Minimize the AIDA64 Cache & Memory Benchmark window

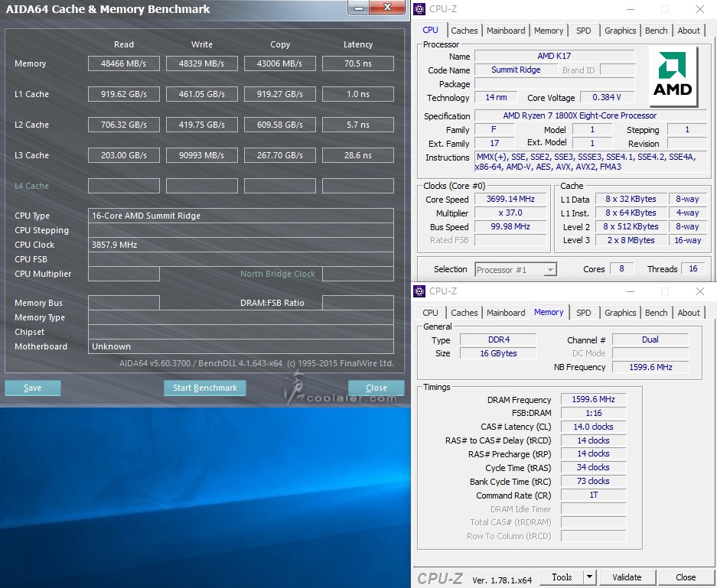(359, 8)
